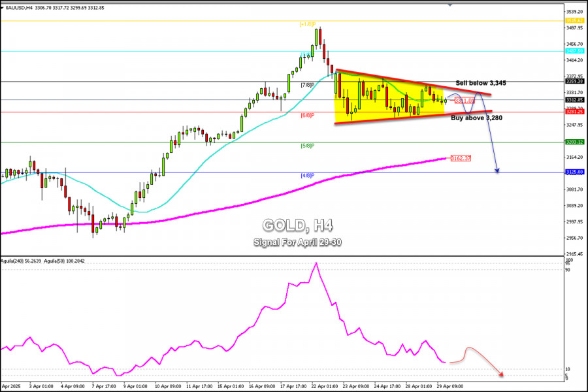Click the '23 Apr 09:00' time axis label
The width and height of the screenshot is (588, 392).
(x=356, y=386)
